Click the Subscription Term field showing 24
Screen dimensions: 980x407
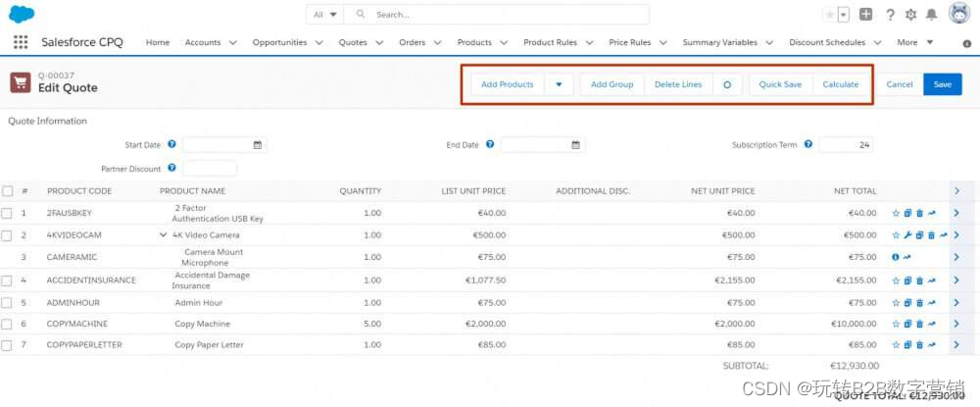(x=847, y=144)
